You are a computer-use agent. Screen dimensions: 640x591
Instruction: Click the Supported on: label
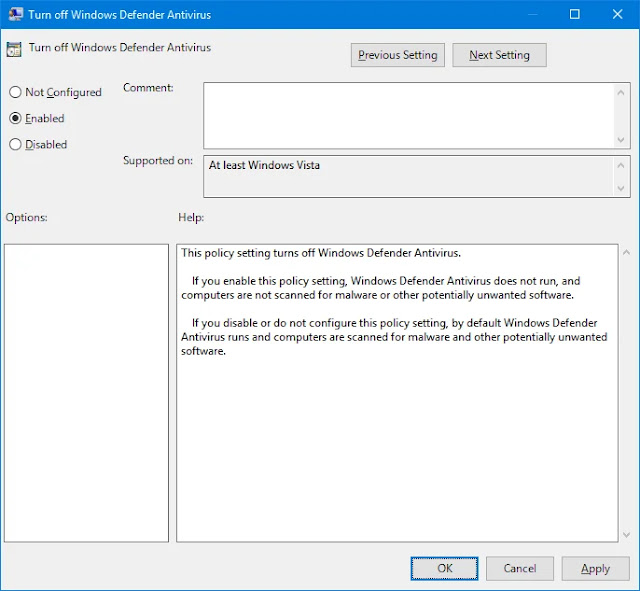158,160
